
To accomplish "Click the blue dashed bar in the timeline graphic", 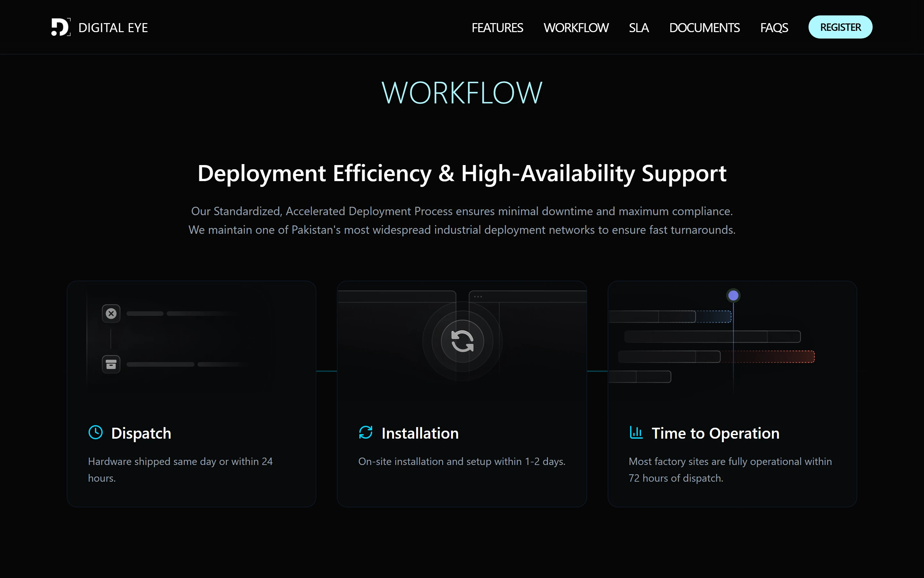I will 713,317.
